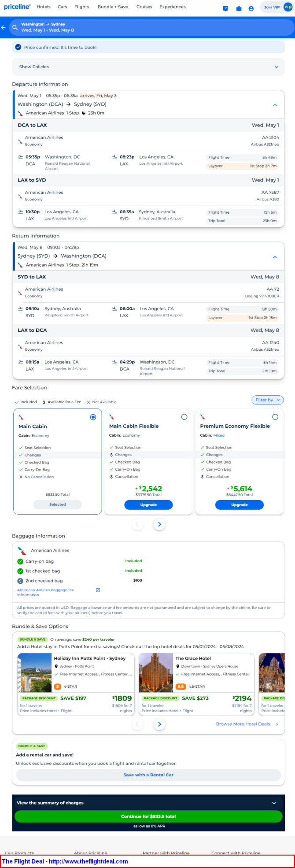Upgrade to Premium Economy Flexible fare

point(240,505)
